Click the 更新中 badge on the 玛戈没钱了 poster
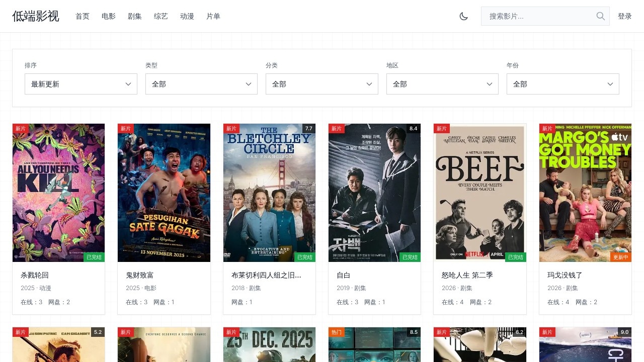The width and height of the screenshot is (644, 362). click(x=620, y=257)
